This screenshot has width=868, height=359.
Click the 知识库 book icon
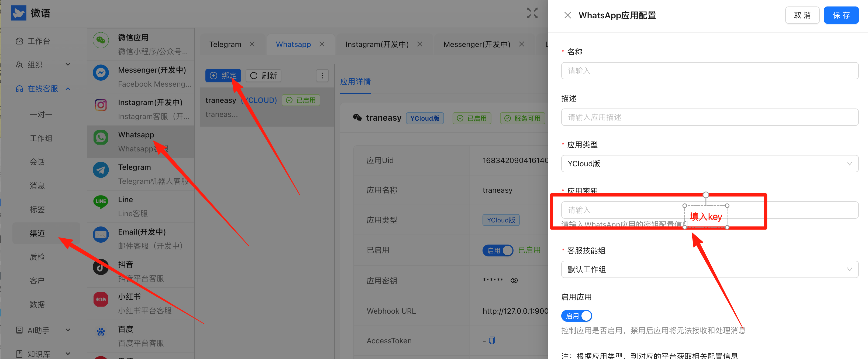click(x=19, y=354)
